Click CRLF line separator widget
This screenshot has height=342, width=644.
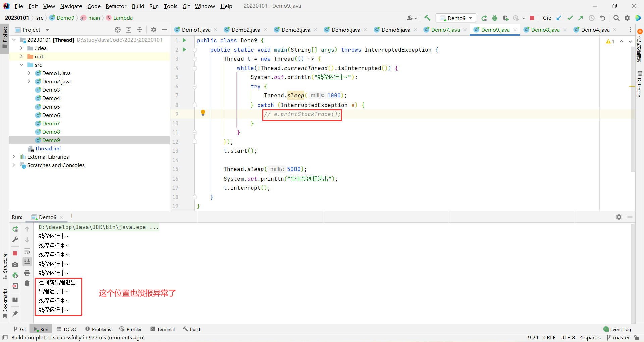tap(549, 338)
